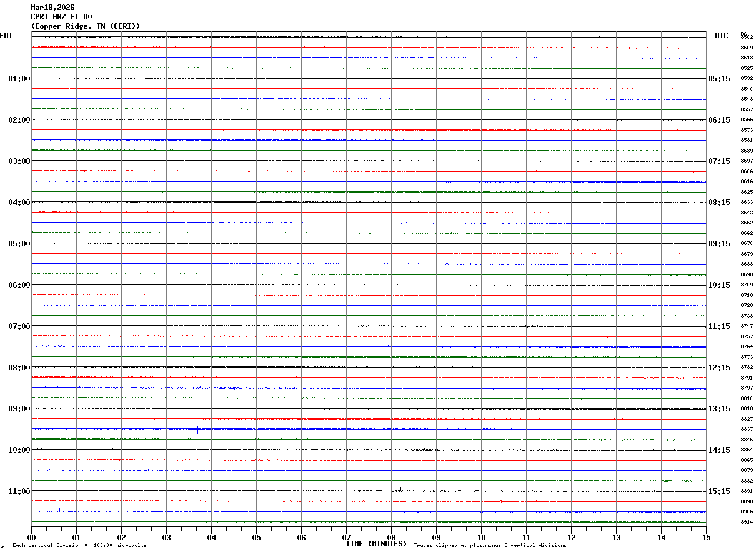Click the 09:15 UTC time label

coord(719,244)
